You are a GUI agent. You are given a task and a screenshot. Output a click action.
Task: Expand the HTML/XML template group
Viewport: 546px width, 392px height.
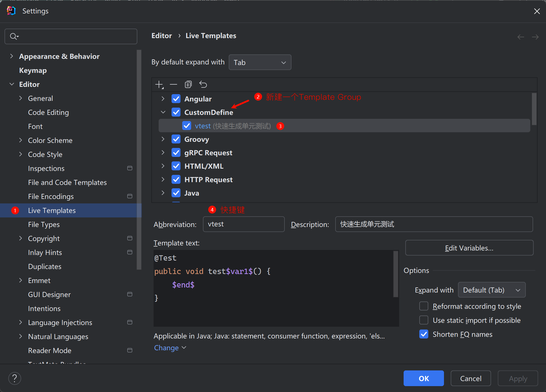click(163, 166)
